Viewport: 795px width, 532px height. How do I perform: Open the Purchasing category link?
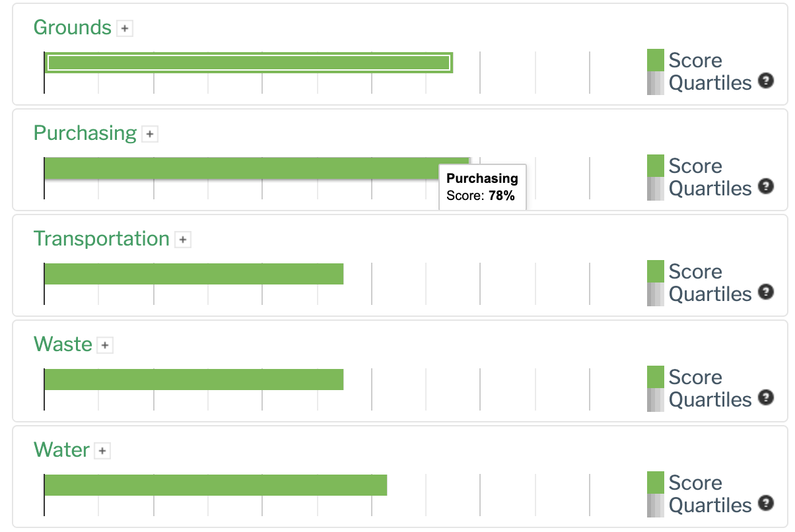[85, 133]
